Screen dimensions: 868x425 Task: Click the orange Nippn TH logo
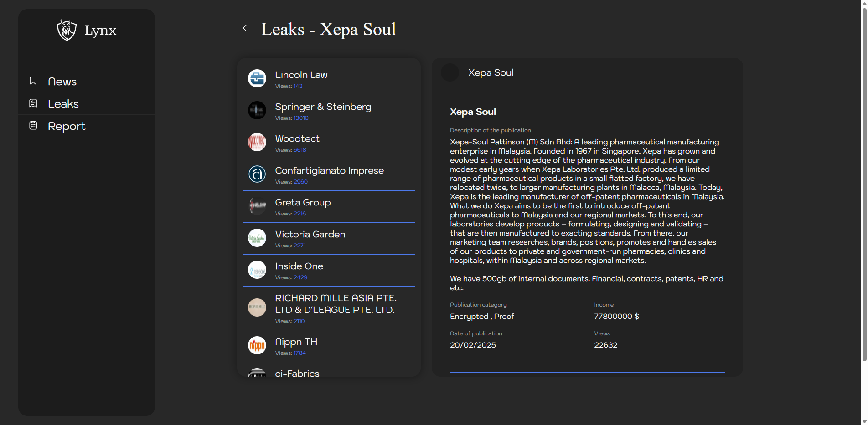[x=257, y=345]
